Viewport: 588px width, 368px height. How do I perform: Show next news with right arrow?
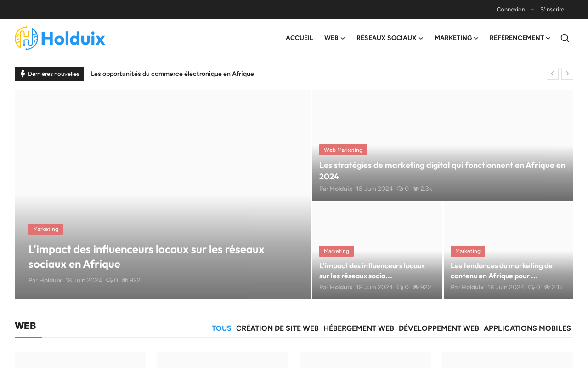pos(567,74)
